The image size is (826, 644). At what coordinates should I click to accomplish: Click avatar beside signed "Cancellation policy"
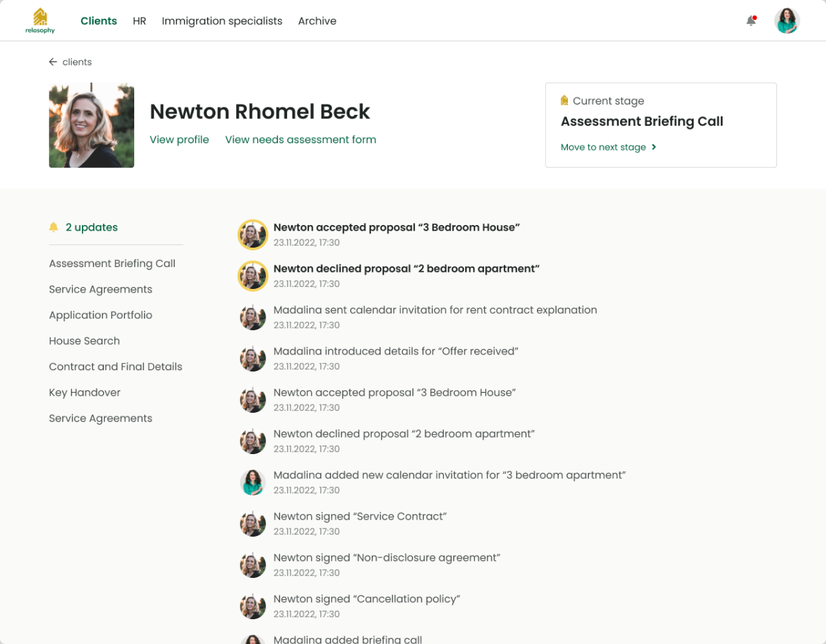[x=253, y=606]
